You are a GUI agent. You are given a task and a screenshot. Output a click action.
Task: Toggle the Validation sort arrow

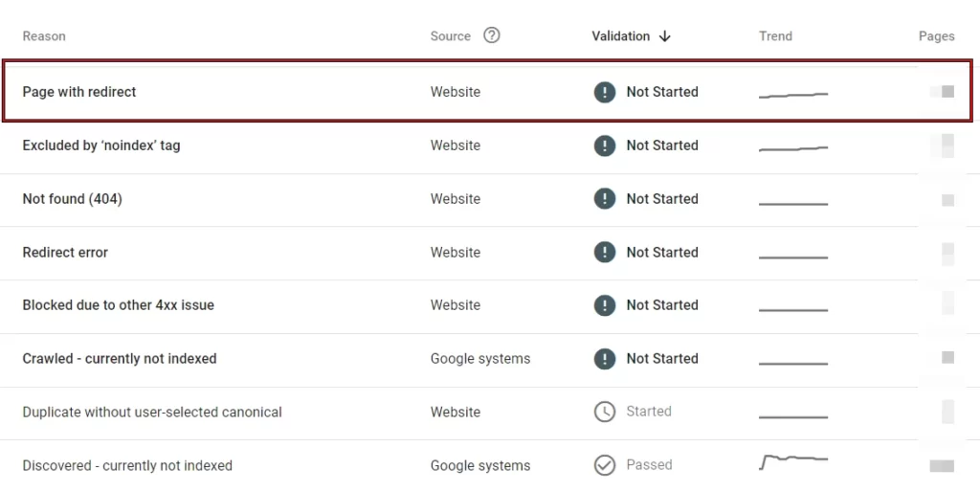pos(664,36)
